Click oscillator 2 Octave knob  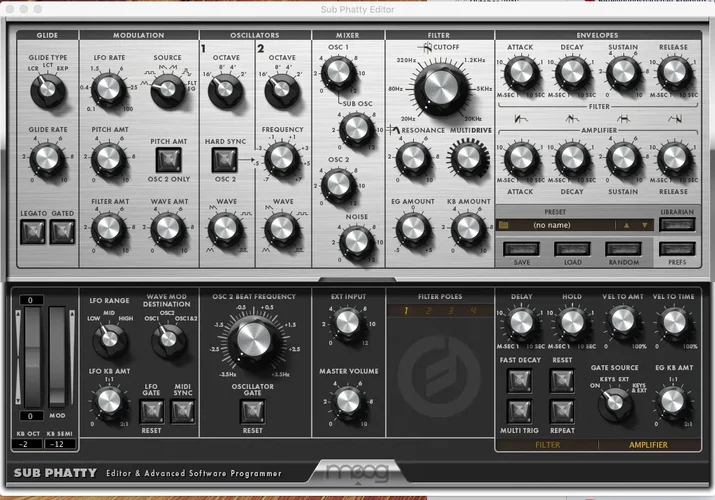[x=282, y=89]
